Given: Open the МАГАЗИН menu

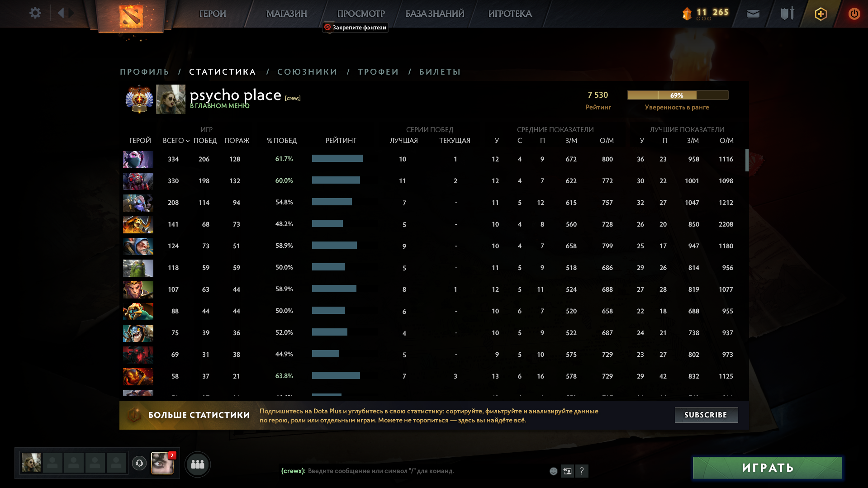Looking at the screenshot, I should tap(287, 14).
